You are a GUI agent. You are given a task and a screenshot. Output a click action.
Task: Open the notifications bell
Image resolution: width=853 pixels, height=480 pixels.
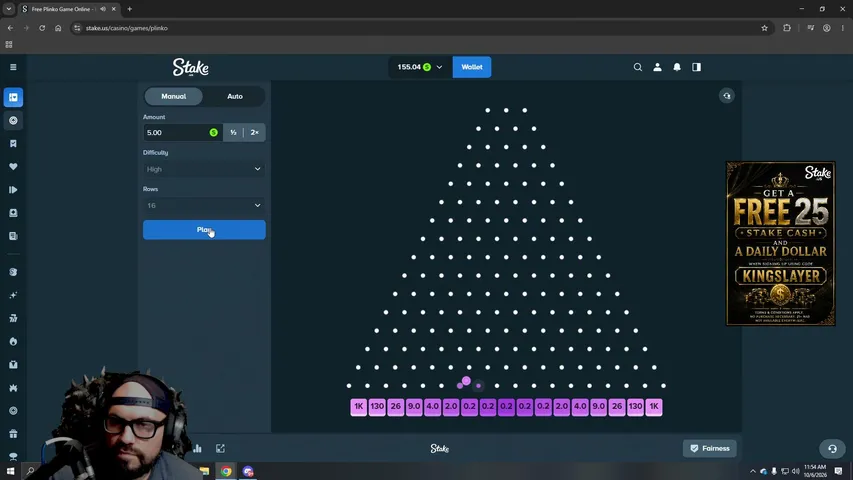tap(677, 67)
